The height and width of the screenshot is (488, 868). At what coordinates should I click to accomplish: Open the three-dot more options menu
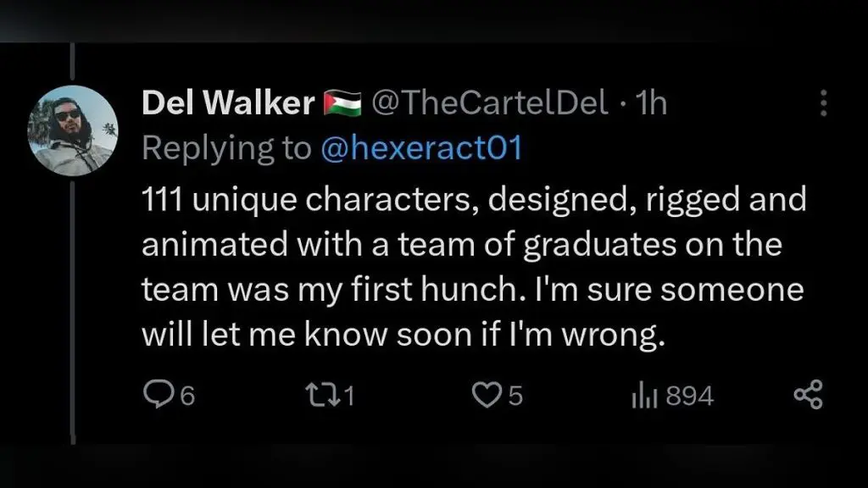(821, 103)
